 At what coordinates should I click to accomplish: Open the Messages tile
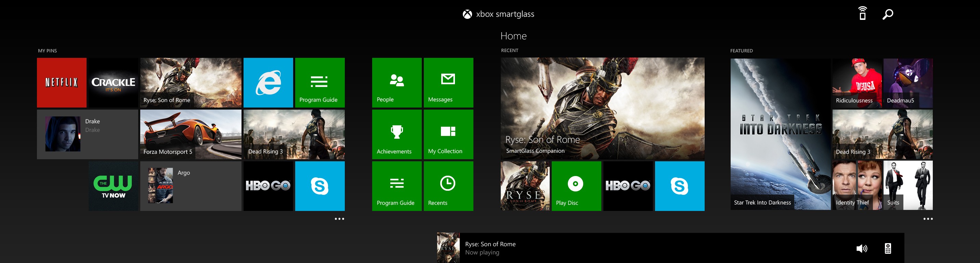(x=448, y=82)
